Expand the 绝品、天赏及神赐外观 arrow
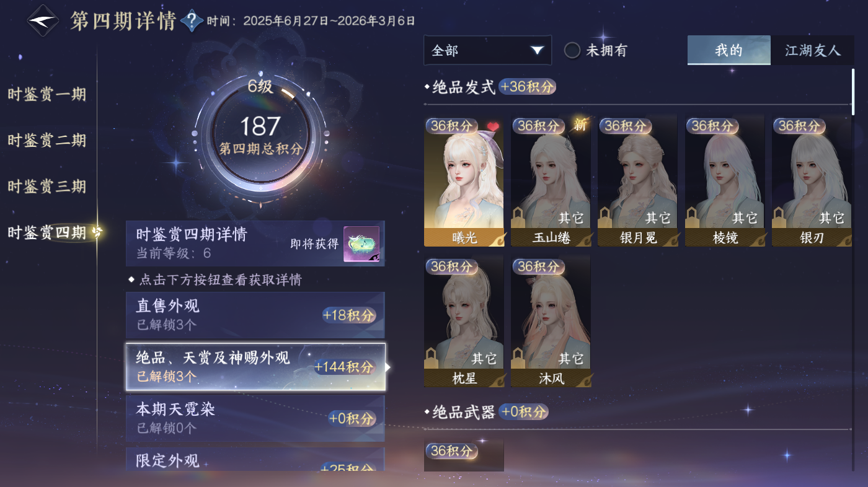 pos(388,367)
